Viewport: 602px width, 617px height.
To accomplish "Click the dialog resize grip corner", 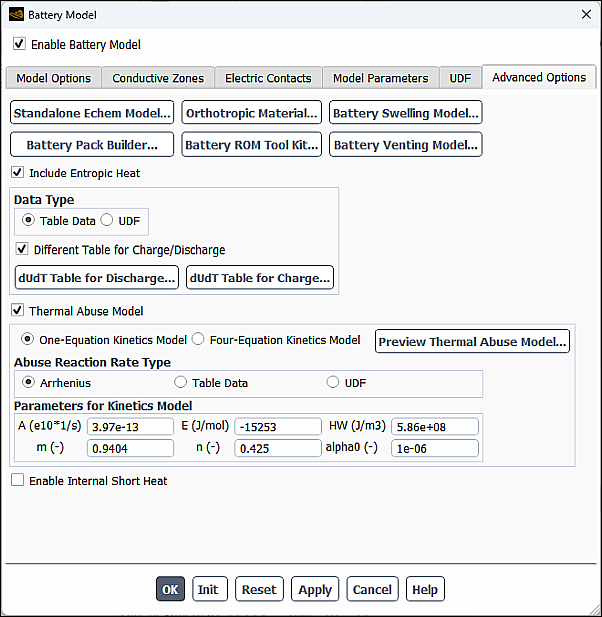I will [595, 610].
